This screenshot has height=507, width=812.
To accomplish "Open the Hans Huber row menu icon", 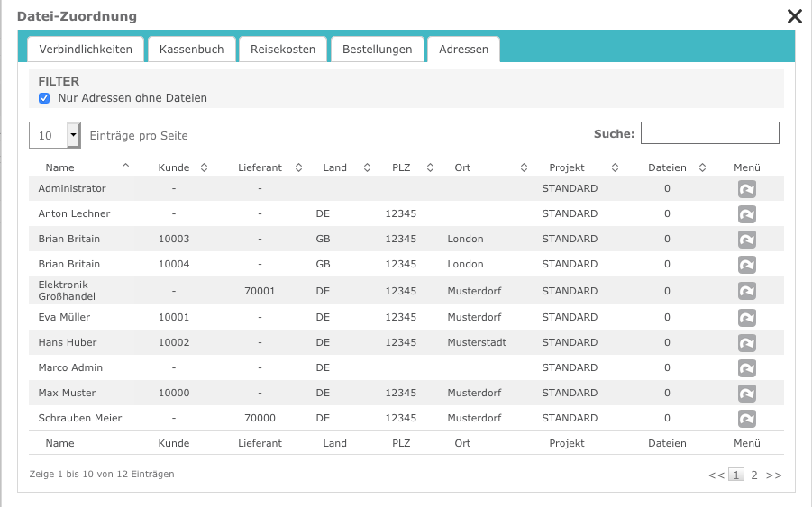I will pyautogui.click(x=746, y=343).
